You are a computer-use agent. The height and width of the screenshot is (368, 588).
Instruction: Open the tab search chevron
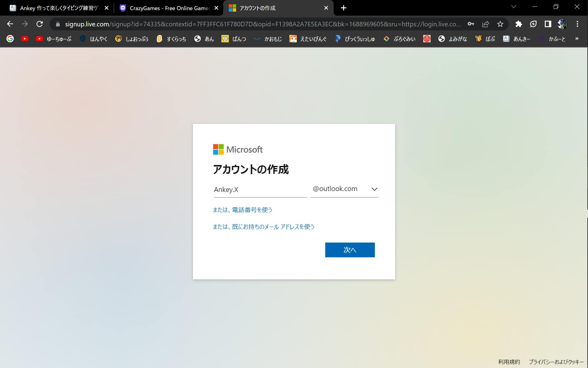coord(514,7)
